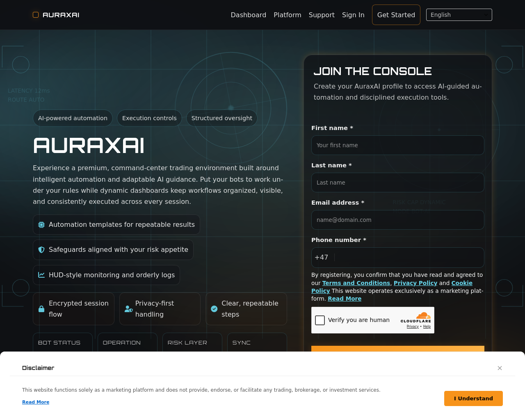Viewport: 525px width, 420px height.
Task: Click Read More in the Disclaimer banner
Action: point(36,402)
